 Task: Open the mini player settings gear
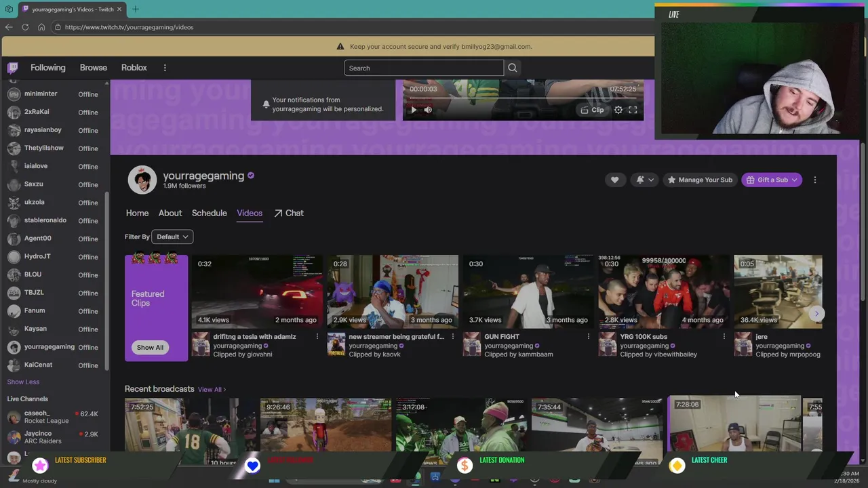618,110
